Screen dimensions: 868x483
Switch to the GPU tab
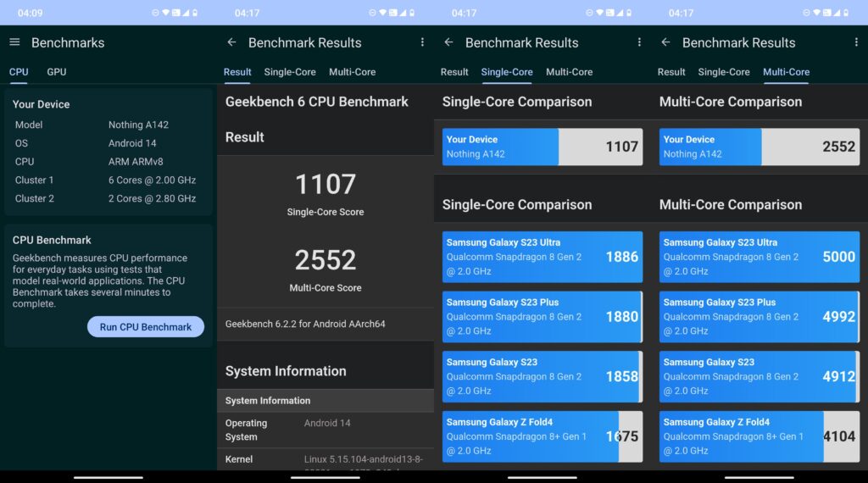pyautogui.click(x=57, y=72)
